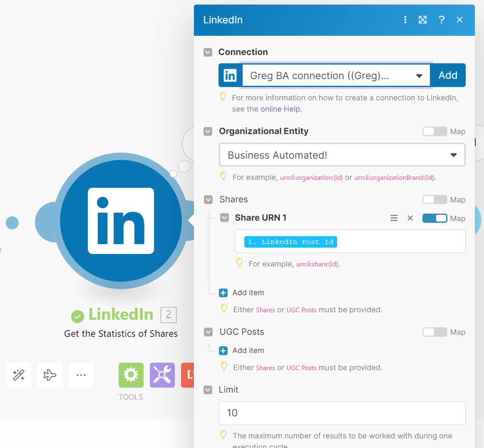
Task: Click the urn:li:organization:{id} example text
Action: [x=311, y=178]
